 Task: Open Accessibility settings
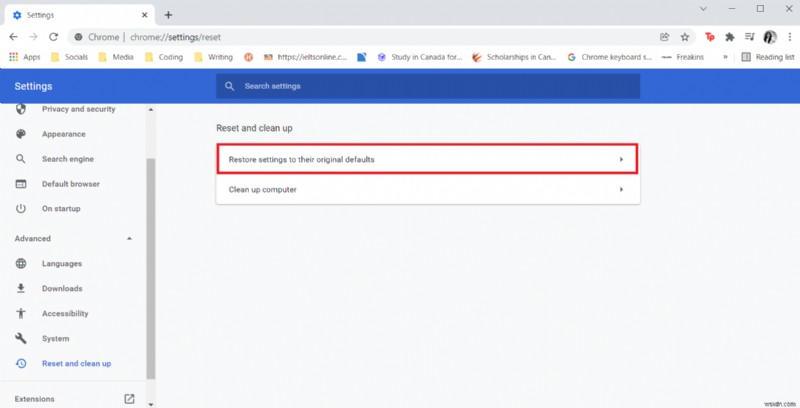[65, 313]
